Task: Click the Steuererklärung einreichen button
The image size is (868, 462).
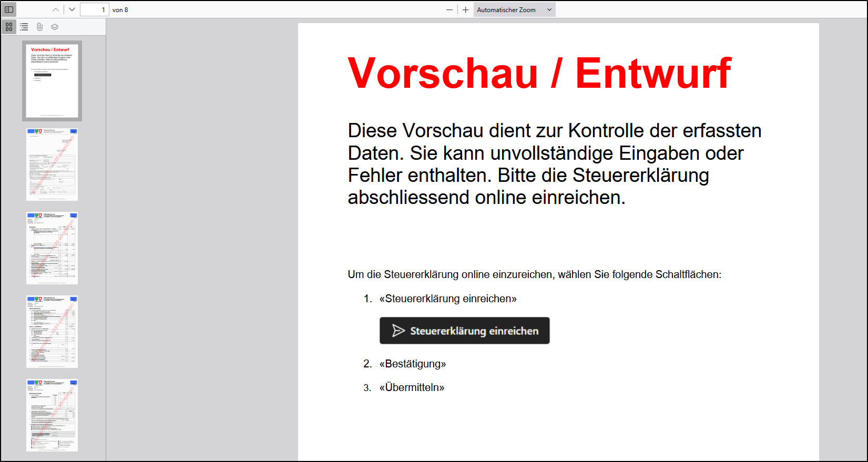Action: [464, 331]
